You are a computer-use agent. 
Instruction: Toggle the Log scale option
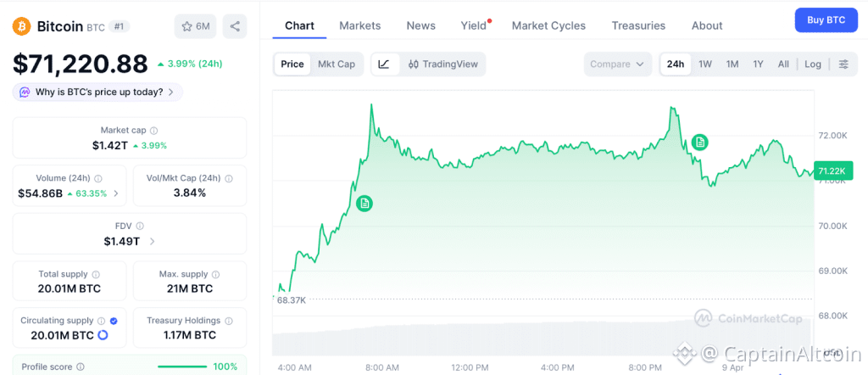click(x=813, y=64)
